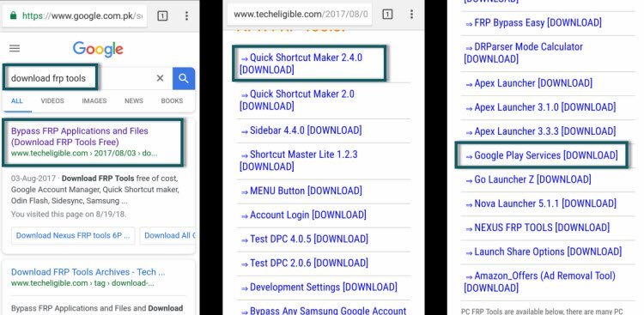644x315 pixels.
Task: Click the 'You visited this page on 8/19/18.' text
Action: pyautogui.click(x=69, y=214)
